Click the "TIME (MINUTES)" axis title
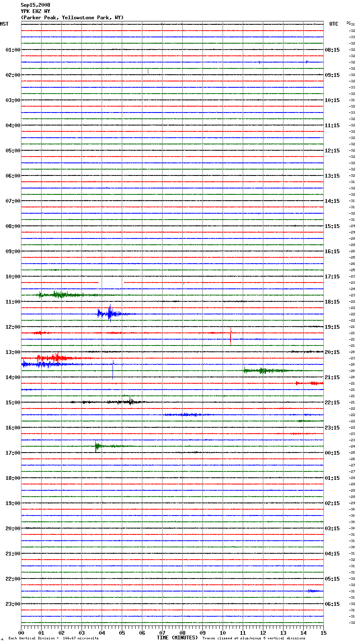Viewport: 357px width, 644px height. [177, 638]
